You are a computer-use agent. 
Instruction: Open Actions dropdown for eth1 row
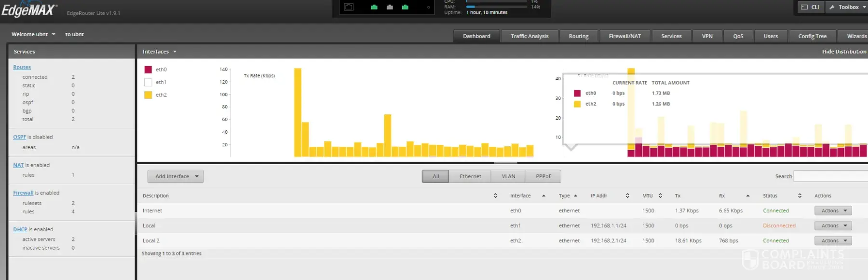833,226
